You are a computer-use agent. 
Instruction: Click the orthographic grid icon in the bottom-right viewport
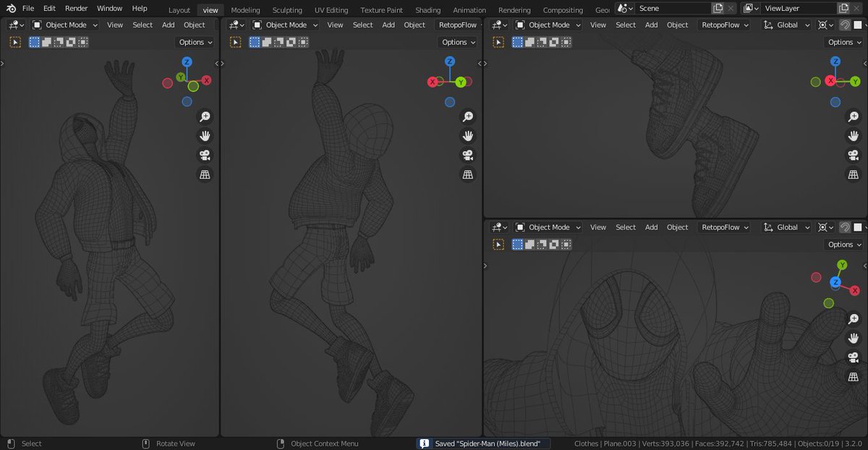(853, 376)
